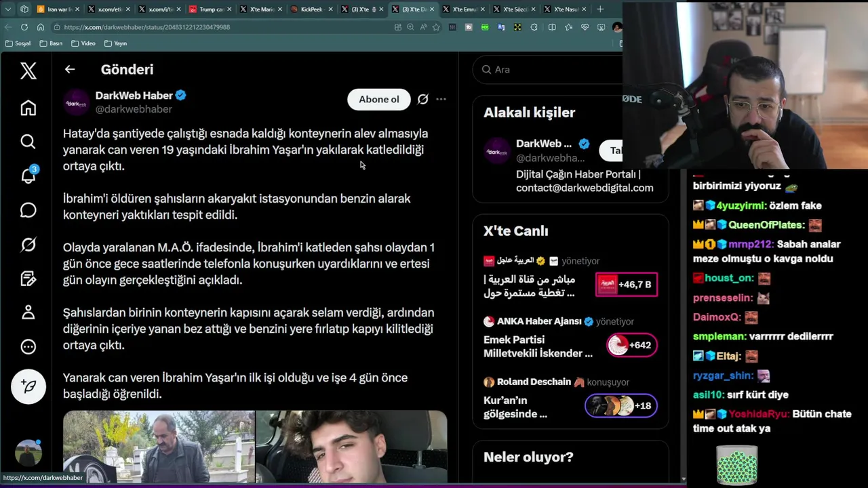Image resolution: width=868 pixels, height=488 pixels.
Task: Go to the Home feed icon
Action: tap(28, 108)
